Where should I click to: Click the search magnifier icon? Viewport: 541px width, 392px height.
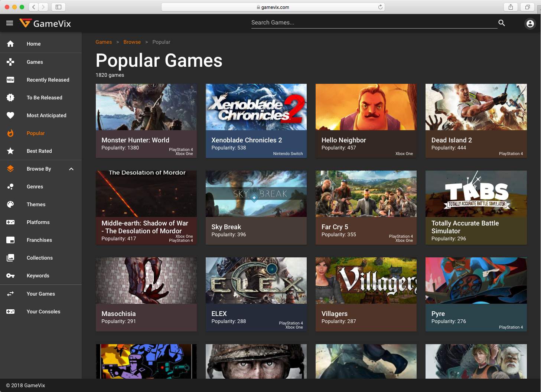(x=502, y=23)
